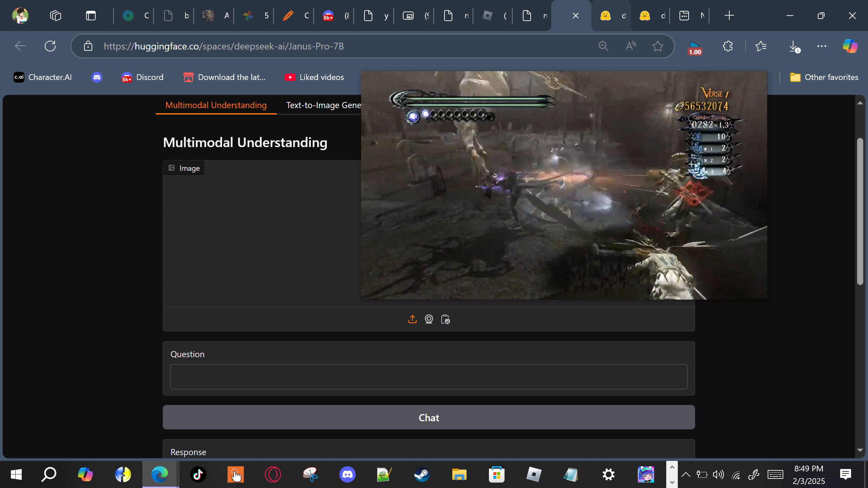Open the clock showing 8:49 PM
The image size is (868, 488).
click(x=809, y=474)
